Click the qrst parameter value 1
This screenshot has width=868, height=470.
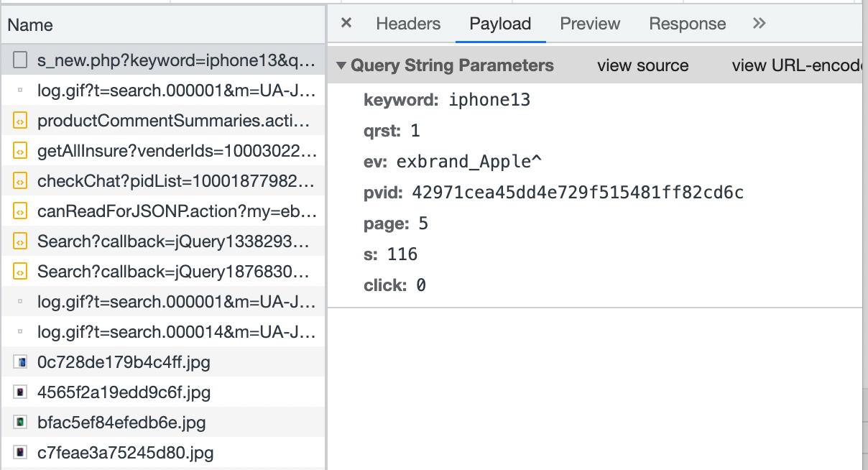click(x=415, y=131)
